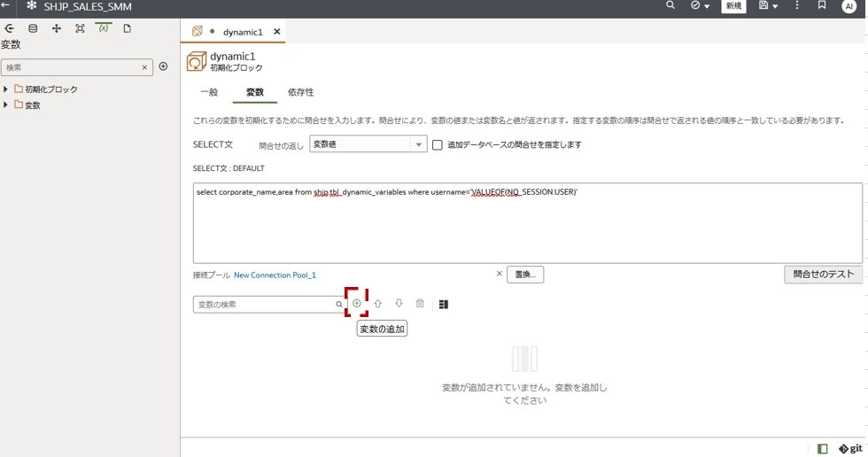Viewport: 868px width, 457px height.
Task: Open the document icon in left toolbar
Action: point(128,28)
